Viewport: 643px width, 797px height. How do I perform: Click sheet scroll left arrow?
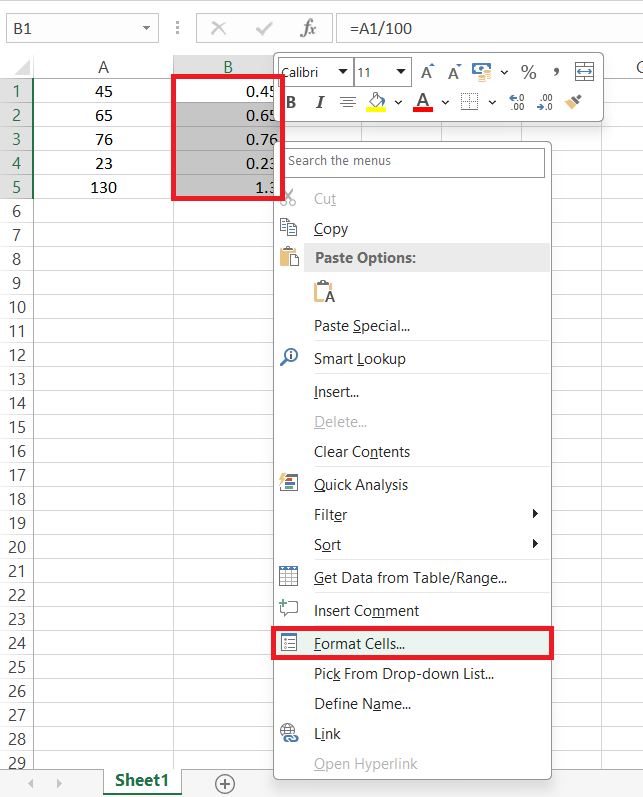point(31,783)
